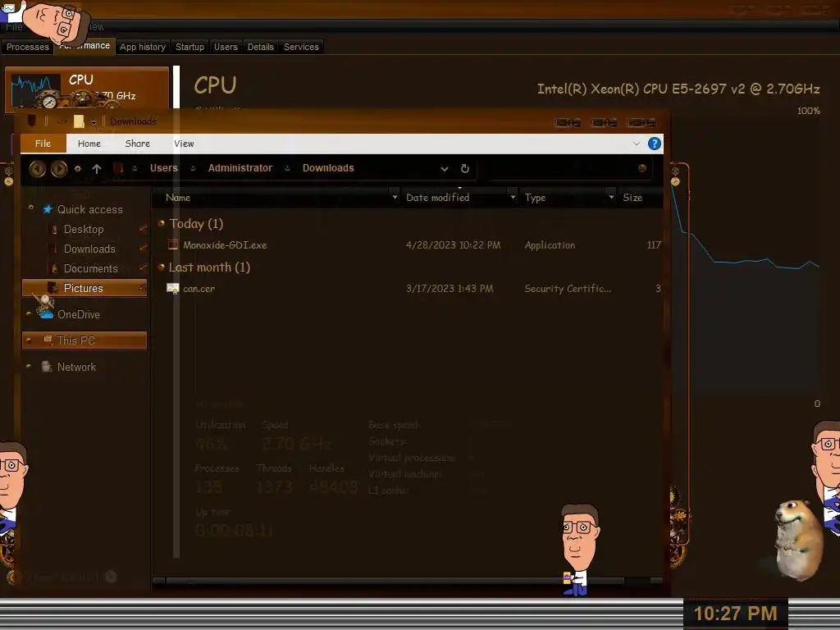Expand the Network tree node
Viewport: 840px width, 630px height.
[29, 367]
